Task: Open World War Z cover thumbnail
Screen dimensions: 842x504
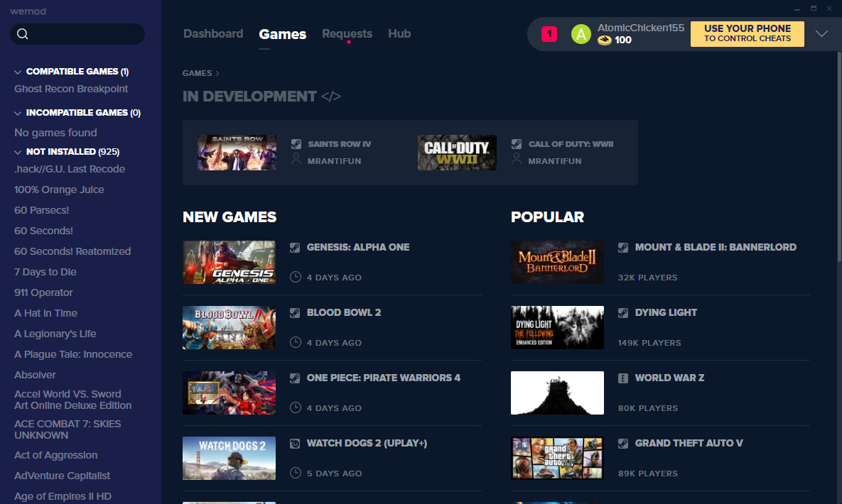Action: pyautogui.click(x=557, y=393)
